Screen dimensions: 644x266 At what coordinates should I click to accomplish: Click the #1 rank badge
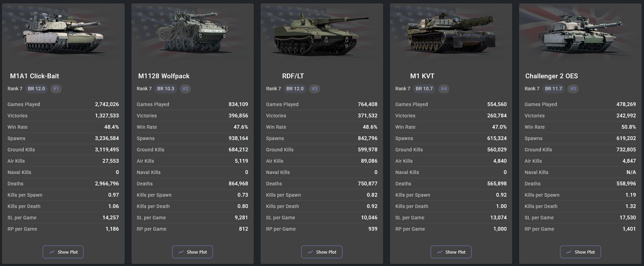(x=56, y=89)
